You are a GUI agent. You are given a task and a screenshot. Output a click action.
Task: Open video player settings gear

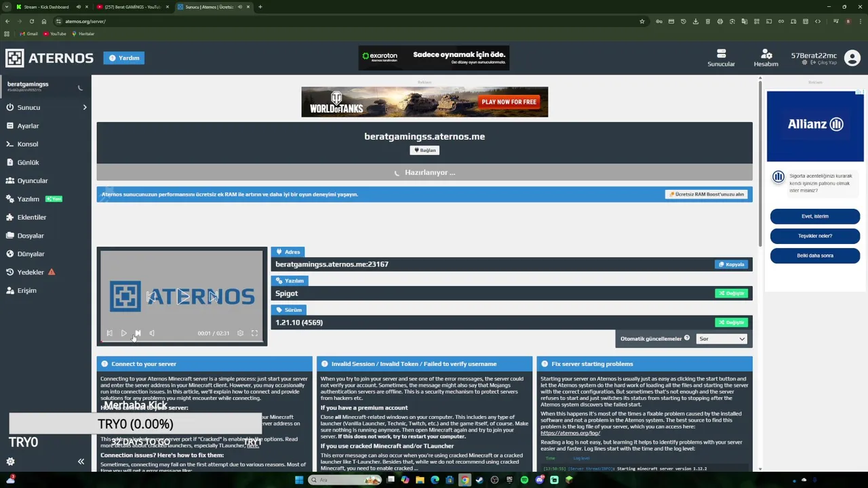tap(240, 333)
